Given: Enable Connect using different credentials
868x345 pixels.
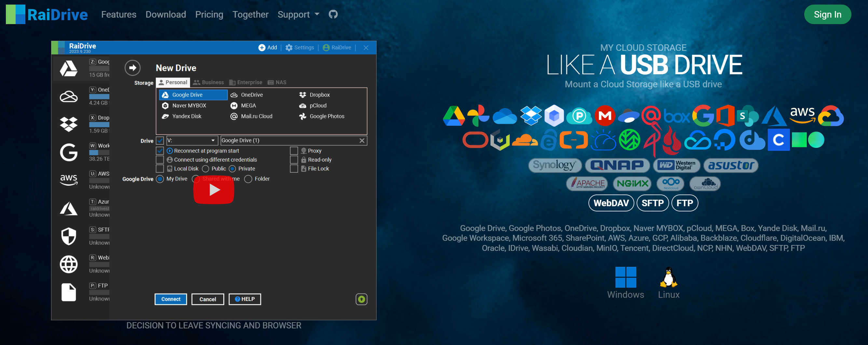Looking at the screenshot, I should [160, 160].
